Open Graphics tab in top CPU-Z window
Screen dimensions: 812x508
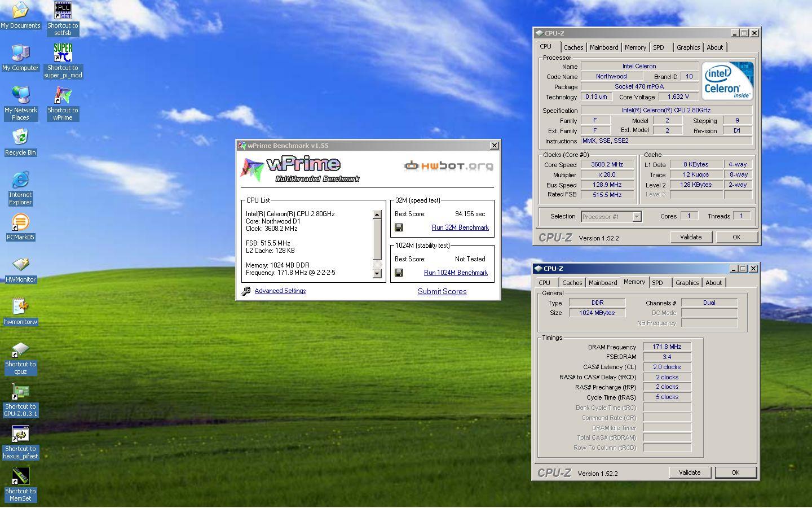(x=688, y=47)
